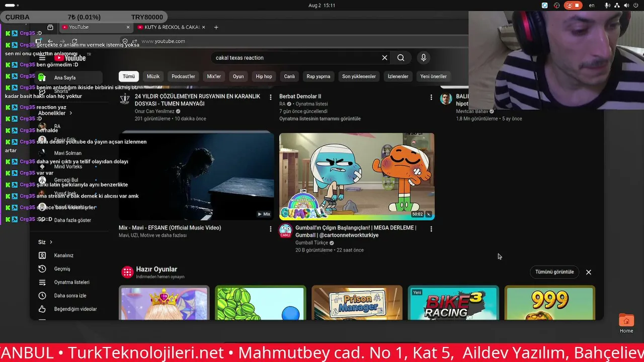Open the tracking protection shield icon
644x362 pixels.
coord(125,41)
